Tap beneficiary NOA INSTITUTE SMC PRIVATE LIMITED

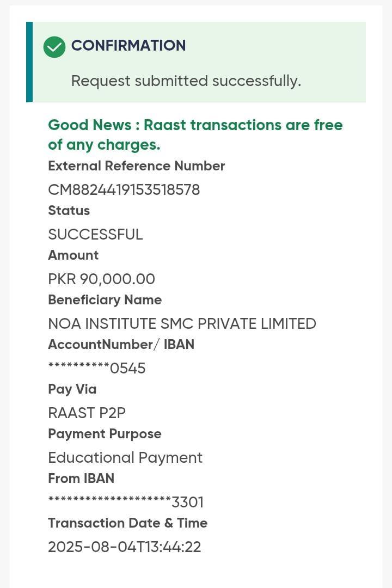coord(182,323)
